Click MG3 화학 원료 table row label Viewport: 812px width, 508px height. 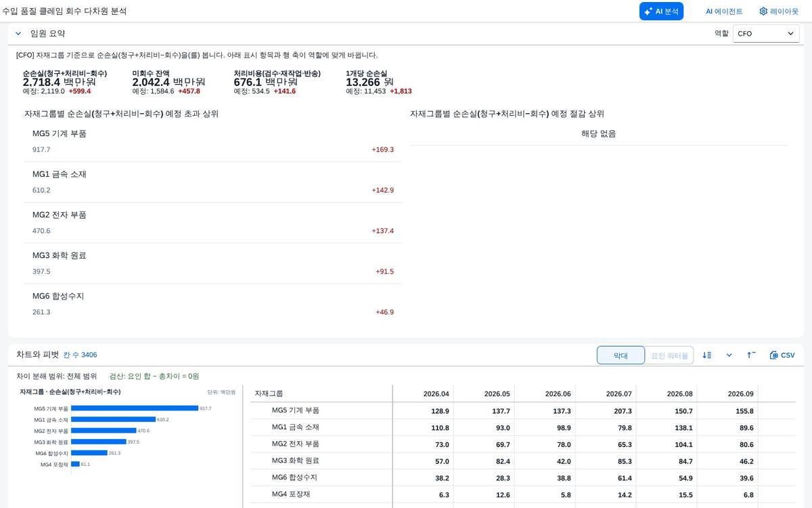(x=296, y=461)
